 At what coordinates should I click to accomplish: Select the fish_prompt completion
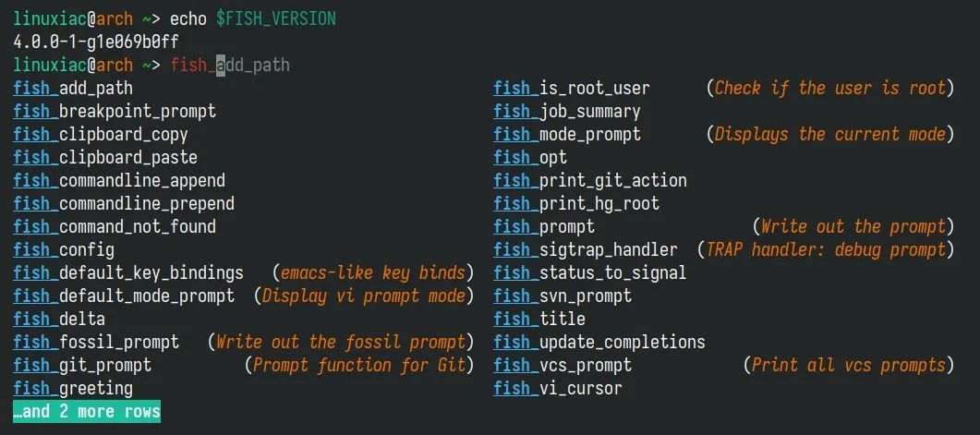724,227
